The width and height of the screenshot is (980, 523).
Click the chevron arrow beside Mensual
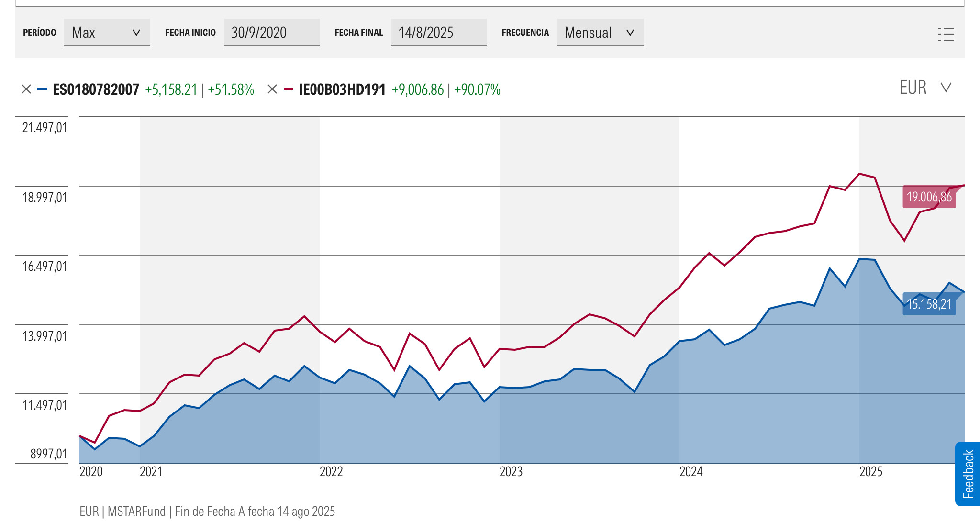pyautogui.click(x=630, y=33)
